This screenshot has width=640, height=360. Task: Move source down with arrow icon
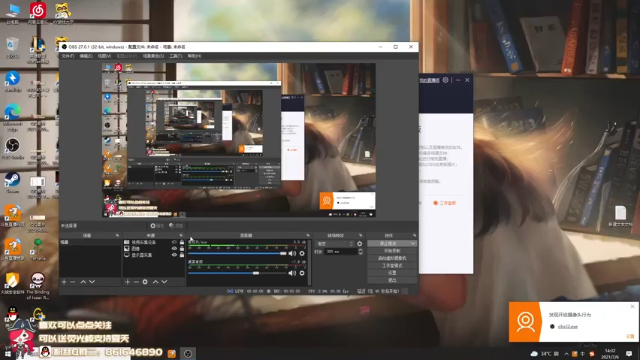point(164,282)
